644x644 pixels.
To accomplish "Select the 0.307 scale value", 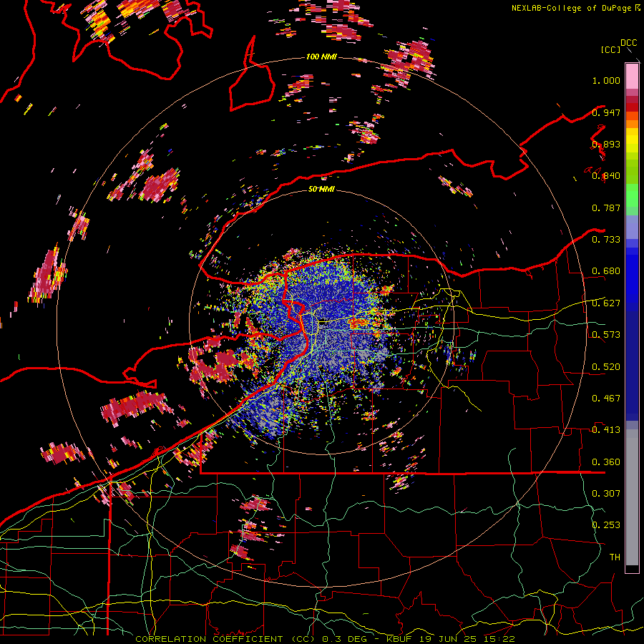I will pos(606,494).
